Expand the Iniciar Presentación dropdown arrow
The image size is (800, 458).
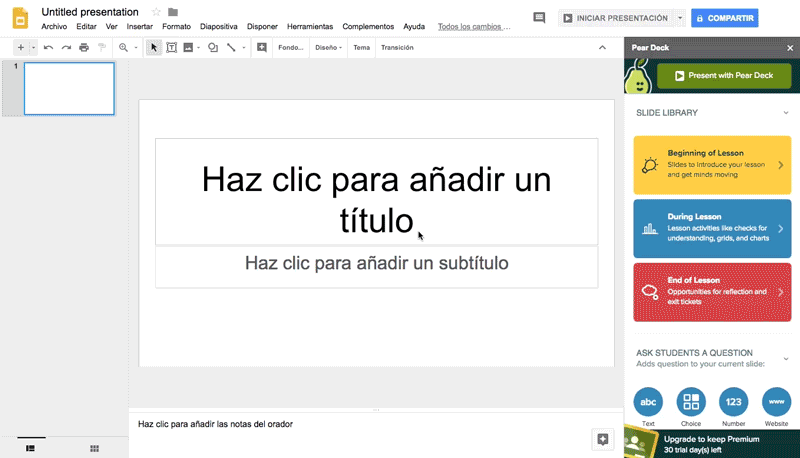pyautogui.click(x=680, y=18)
